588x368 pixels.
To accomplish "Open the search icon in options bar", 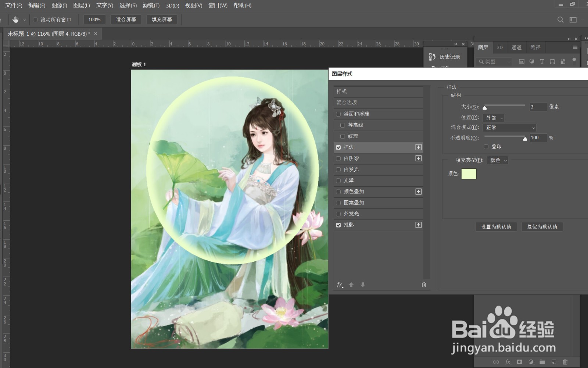I will click(560, 19).
